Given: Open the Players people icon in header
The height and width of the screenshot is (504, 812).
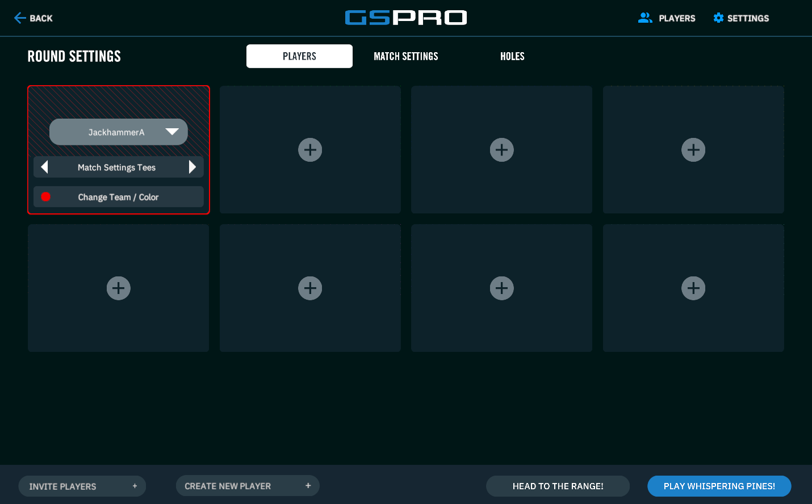Looking at the screenshot, I should (645, 18).
